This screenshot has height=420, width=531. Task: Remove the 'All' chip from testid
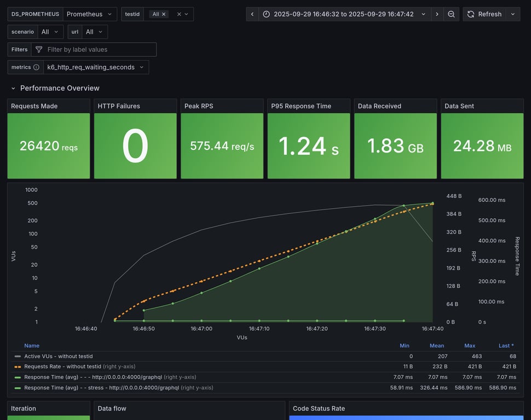(x=164, y=14)
